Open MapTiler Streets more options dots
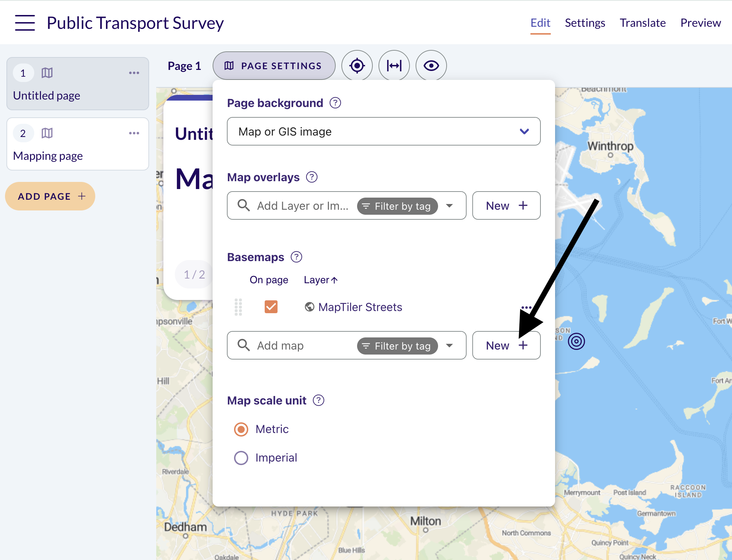The width and height of the screenshot is (732, 560). click(x=526, y=307)
